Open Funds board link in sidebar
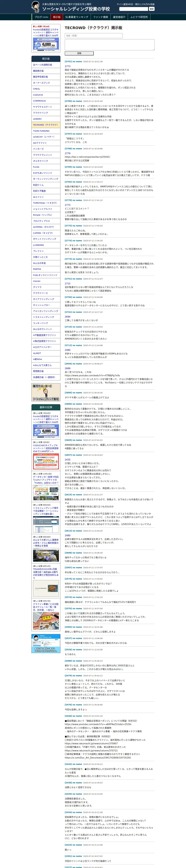186x868 pixels. [x=46, y=167]
